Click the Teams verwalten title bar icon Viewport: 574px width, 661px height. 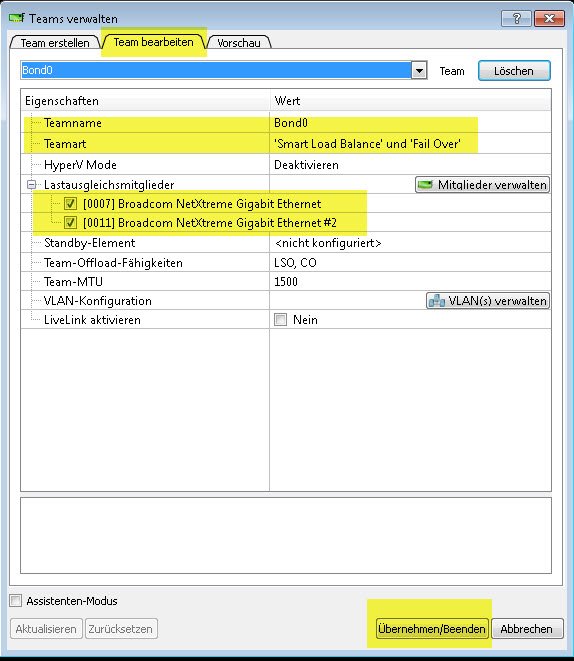pyautogui.click(x=16, y=18)
